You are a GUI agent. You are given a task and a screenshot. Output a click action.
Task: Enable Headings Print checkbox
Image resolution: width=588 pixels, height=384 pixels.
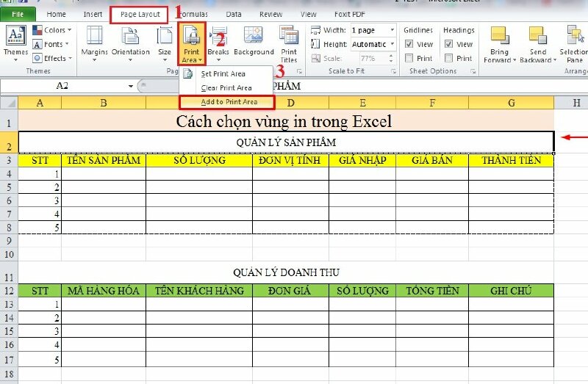coord(448,58)
